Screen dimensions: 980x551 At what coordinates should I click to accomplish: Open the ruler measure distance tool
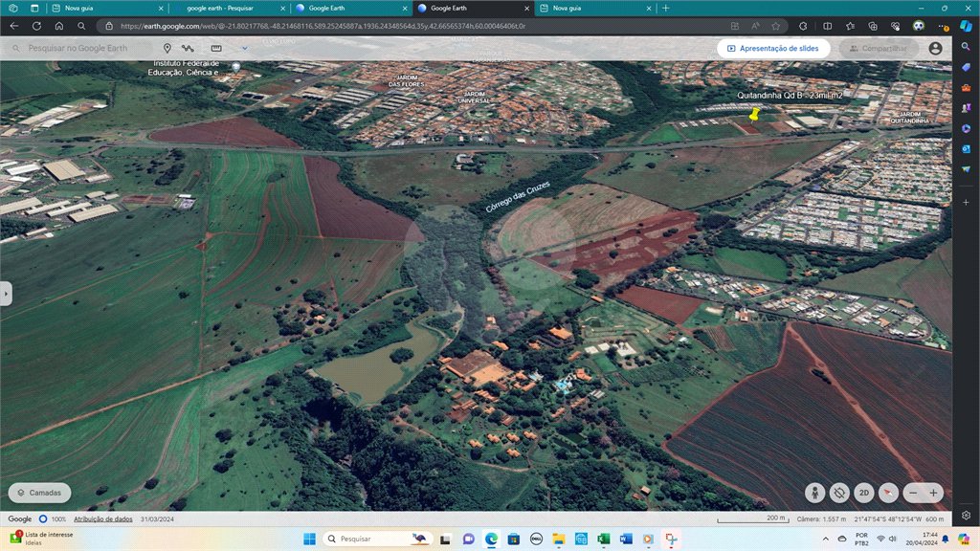click(x=216, y=48)
